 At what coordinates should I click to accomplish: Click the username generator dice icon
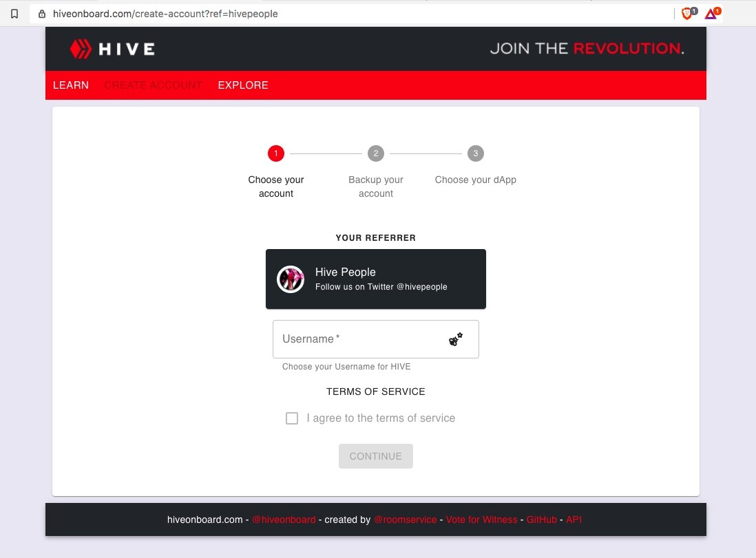click(456, 339)
